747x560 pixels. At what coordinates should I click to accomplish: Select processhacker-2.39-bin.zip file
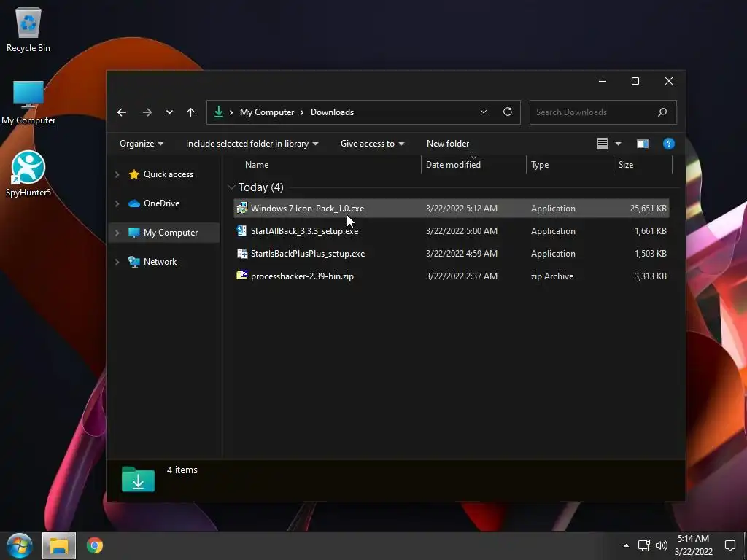coord(451,276)
